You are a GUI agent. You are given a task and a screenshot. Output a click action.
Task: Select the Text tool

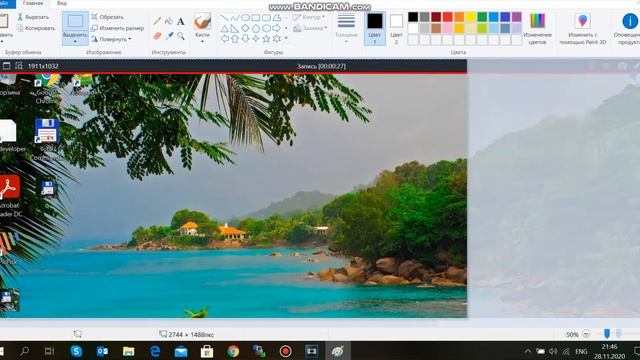tap(180, 21)
